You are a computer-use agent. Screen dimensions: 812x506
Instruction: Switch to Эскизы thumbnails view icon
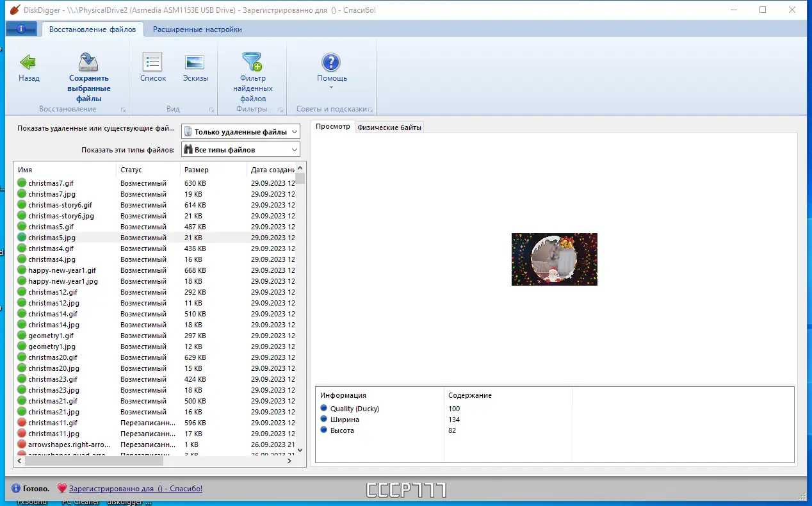click(195, 62)
